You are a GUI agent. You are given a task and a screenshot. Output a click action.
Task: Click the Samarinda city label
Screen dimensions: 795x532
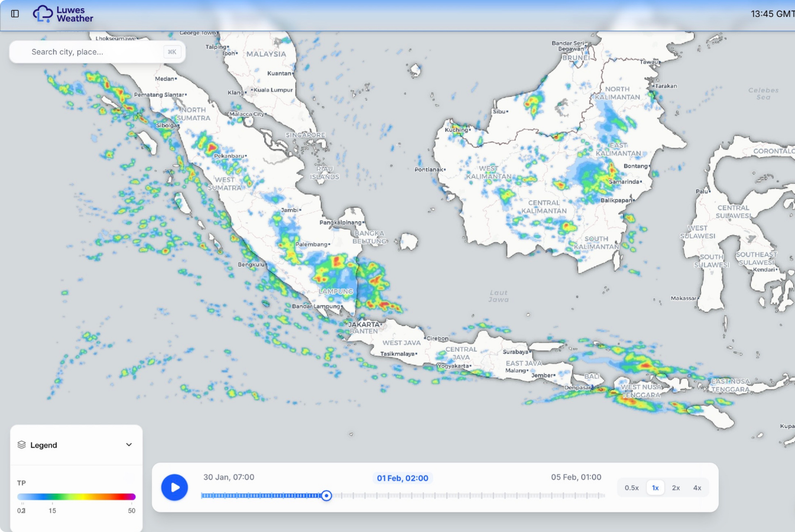coord(625,181)
